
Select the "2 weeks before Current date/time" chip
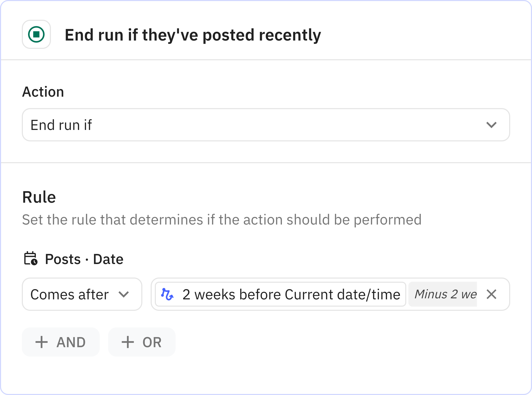tap(291, 294)
